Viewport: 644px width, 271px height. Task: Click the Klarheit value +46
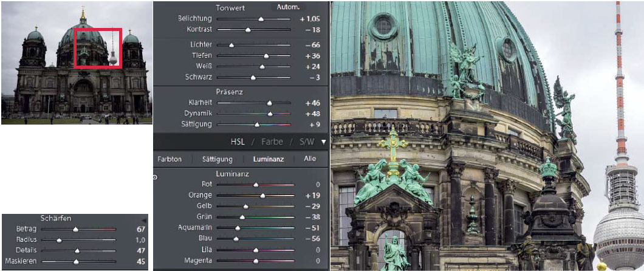(312, 103)
